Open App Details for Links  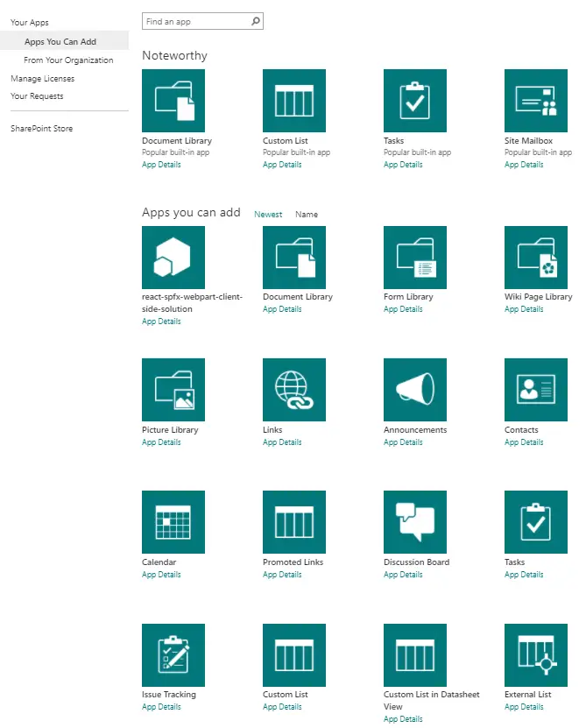pyautogui.click(x=282, y=442)
